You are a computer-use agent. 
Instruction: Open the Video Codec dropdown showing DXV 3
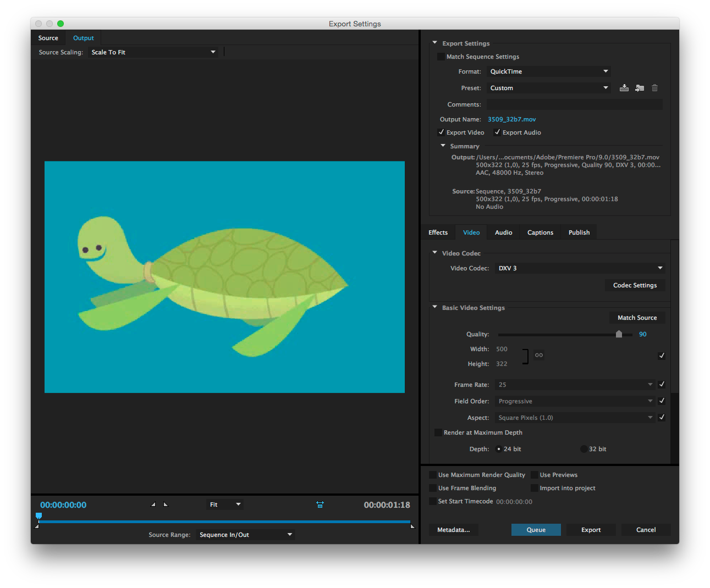[580, 268]
